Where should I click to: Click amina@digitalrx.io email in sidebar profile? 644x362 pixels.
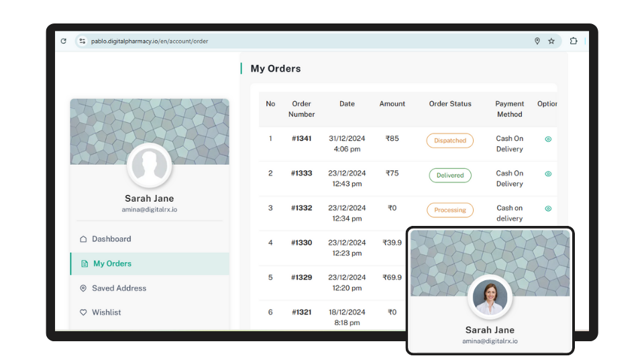click(x=150, y=210)
